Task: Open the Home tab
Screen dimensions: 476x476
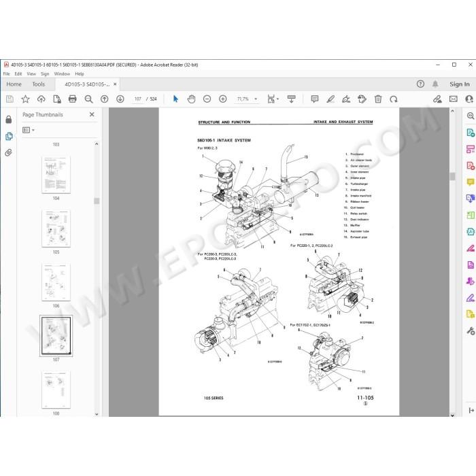Action: click(14, 84)
